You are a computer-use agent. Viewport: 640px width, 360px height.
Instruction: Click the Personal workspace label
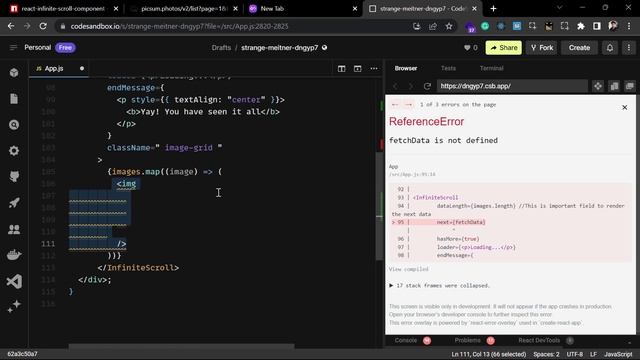click(x=38, y=48)
